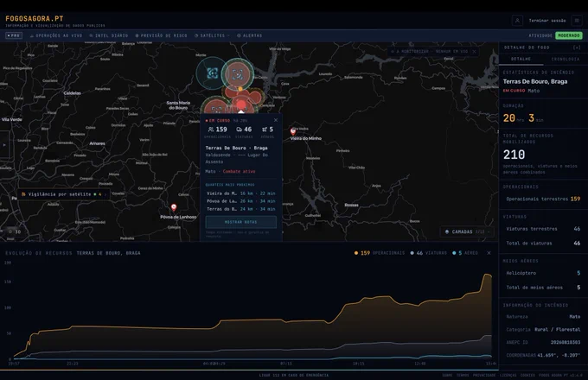This screenshot has height=380, width=588.
Task: Switch to the Detalhe tab
Action: point(521,59)
